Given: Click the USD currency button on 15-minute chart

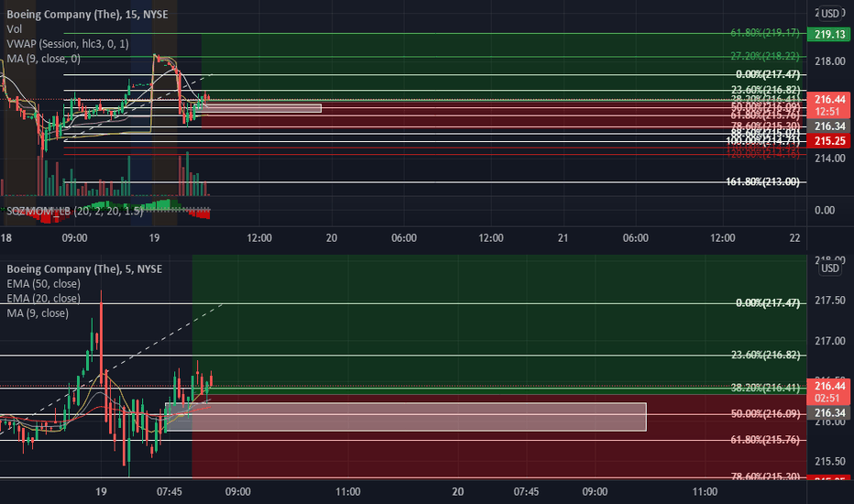Looking at the screenshot, I should (830, 14).
